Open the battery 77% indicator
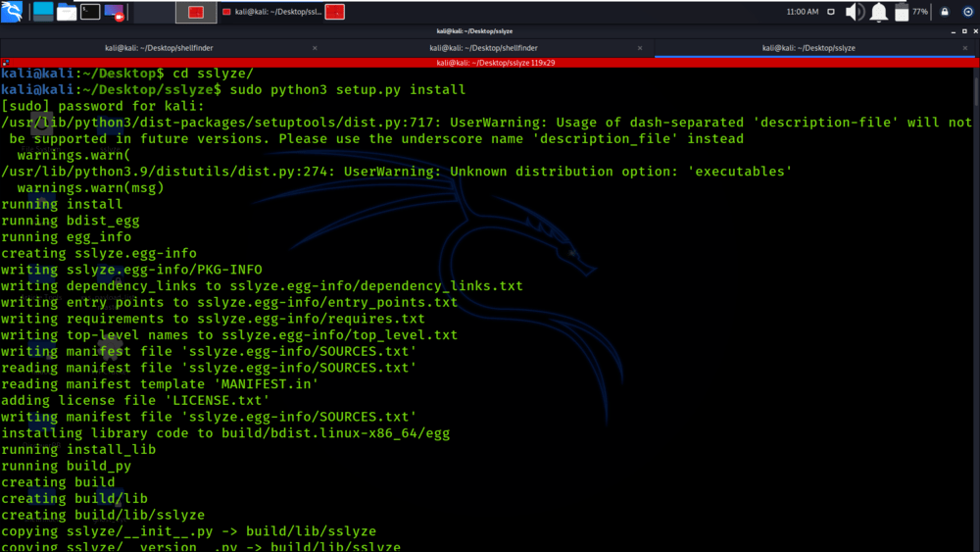This screenshot has height=552, width=980. point(910,12)
